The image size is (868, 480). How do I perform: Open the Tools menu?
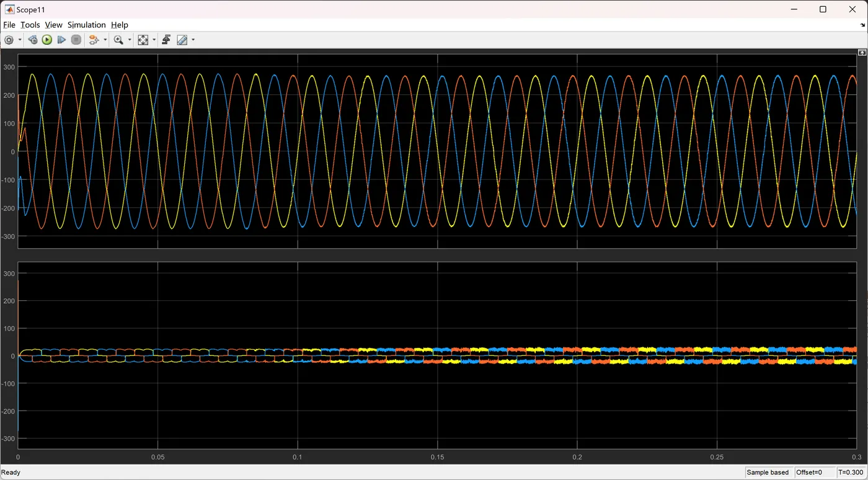tap(30, 25)
